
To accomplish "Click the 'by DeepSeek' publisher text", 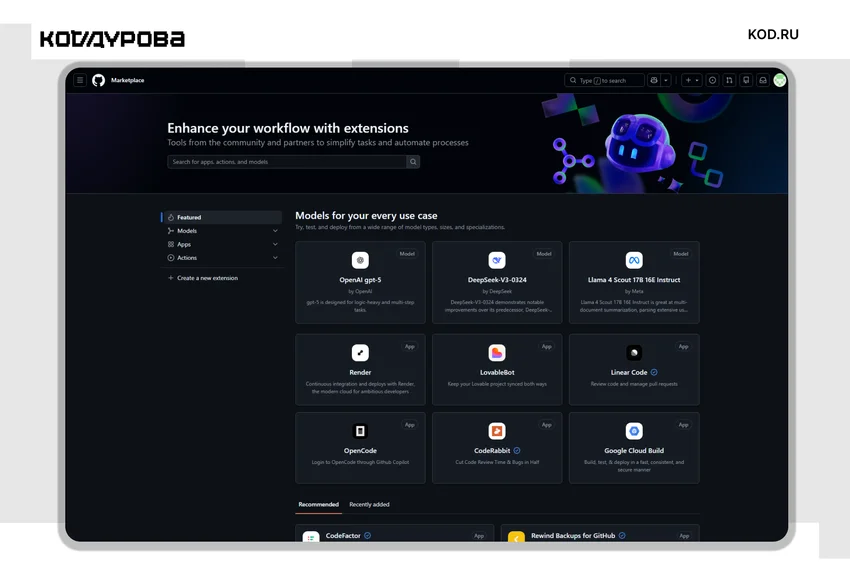I will click(497, 292).
